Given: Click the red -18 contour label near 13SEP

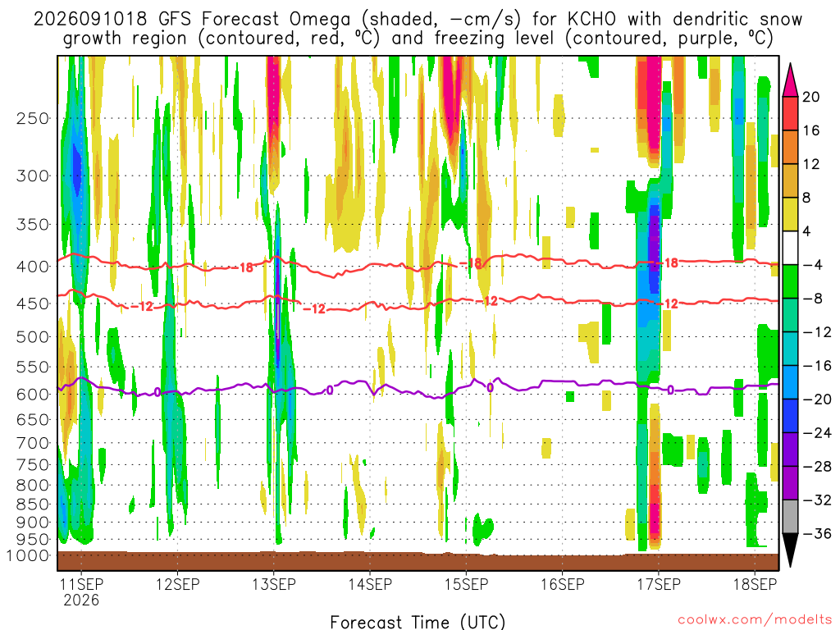Looking at the screenshot, I should click(244, 267).
